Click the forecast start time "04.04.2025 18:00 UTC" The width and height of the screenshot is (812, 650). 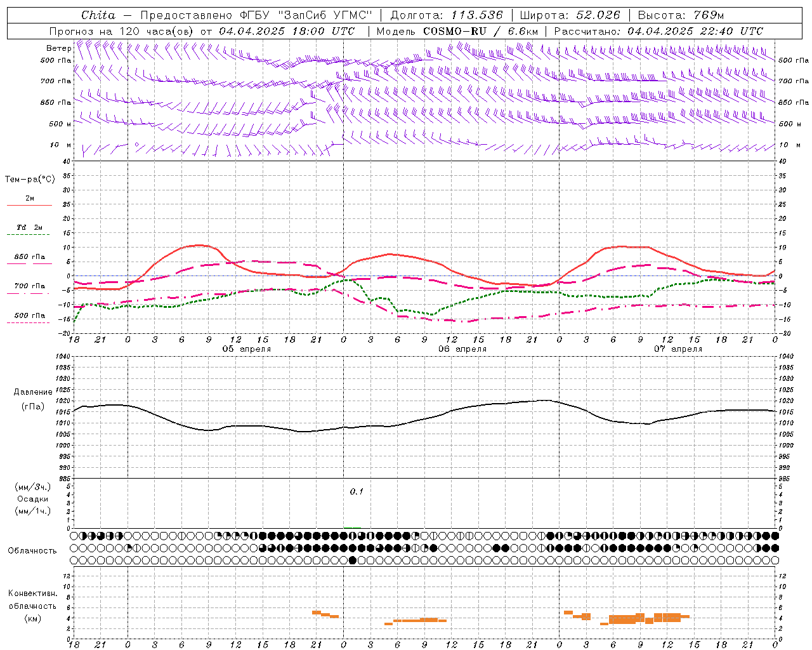(x=287, y=31)
